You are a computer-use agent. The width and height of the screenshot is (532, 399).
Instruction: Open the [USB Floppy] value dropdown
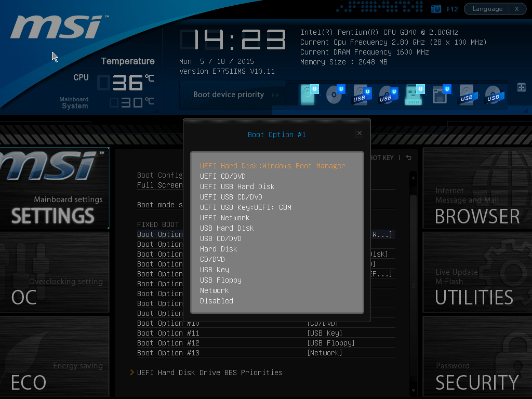point(331,343)
